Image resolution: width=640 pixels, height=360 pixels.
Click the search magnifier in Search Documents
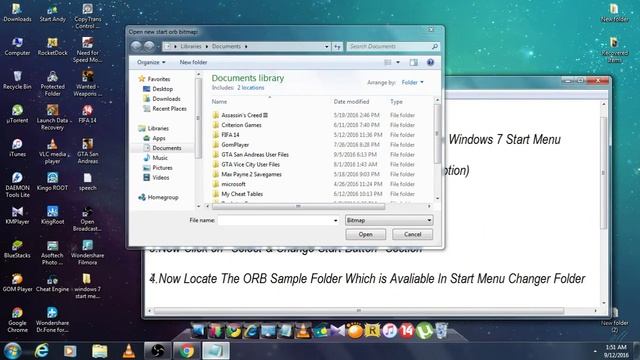(x=435, y=47)
